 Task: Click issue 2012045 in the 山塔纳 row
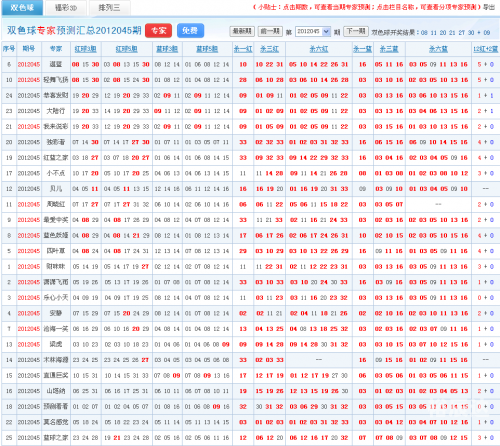[29, 391]
